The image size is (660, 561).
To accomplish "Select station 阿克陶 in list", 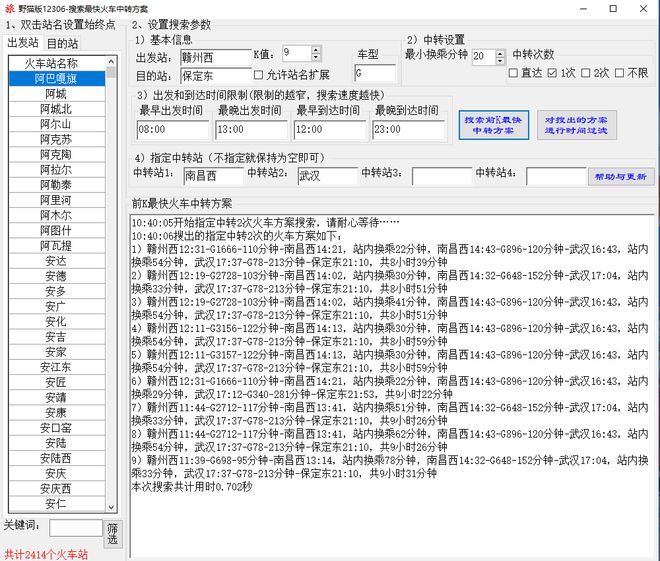I will click(57, 154).
